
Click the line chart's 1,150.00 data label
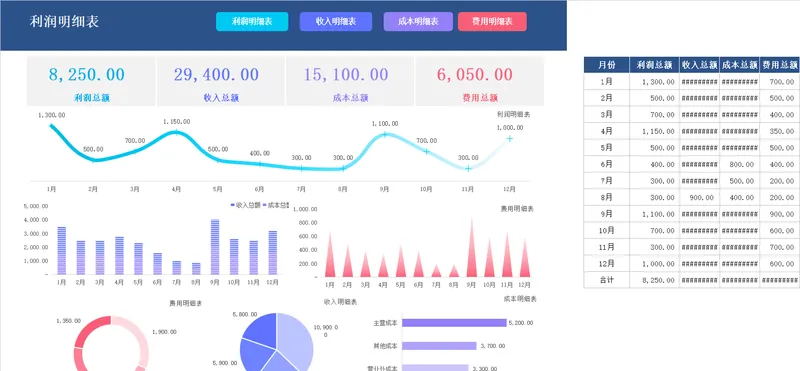point(177,121)
